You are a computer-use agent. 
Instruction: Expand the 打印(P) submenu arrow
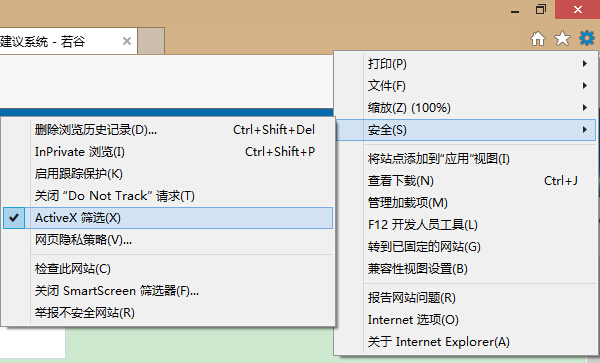[x=585, y=63]
